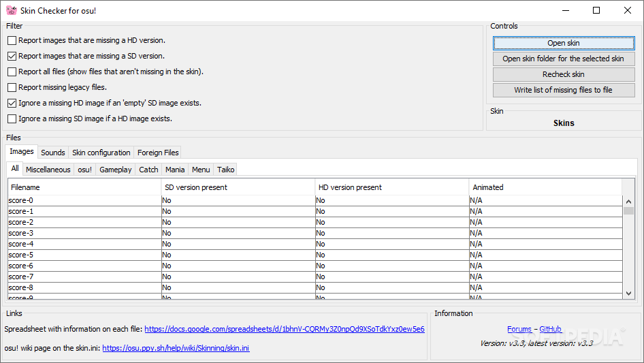This screenshot has width=644, height=363.
Task: Switch to the Images tab
Action: 21,151
